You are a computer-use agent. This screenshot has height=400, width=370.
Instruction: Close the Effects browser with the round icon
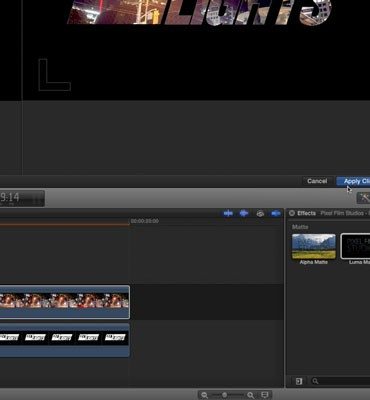click(292, 213)
